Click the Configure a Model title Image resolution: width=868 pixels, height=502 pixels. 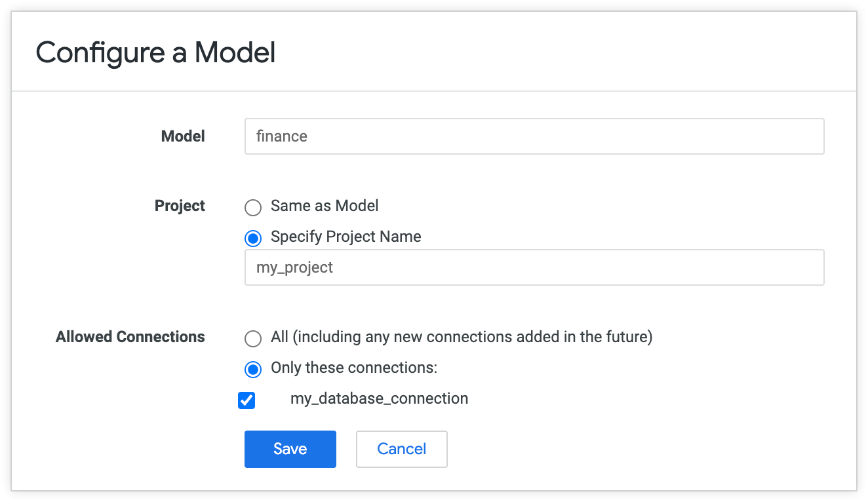[155, 52]
